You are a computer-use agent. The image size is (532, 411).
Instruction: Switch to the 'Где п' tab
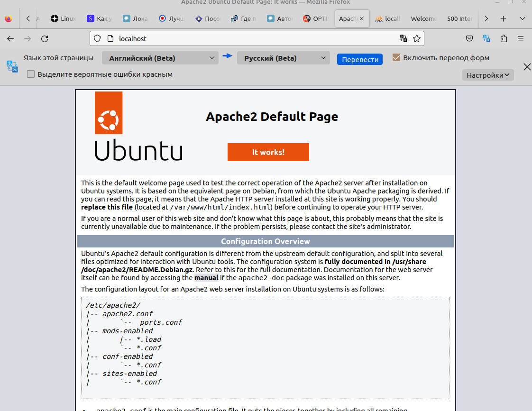click(244, 18)
